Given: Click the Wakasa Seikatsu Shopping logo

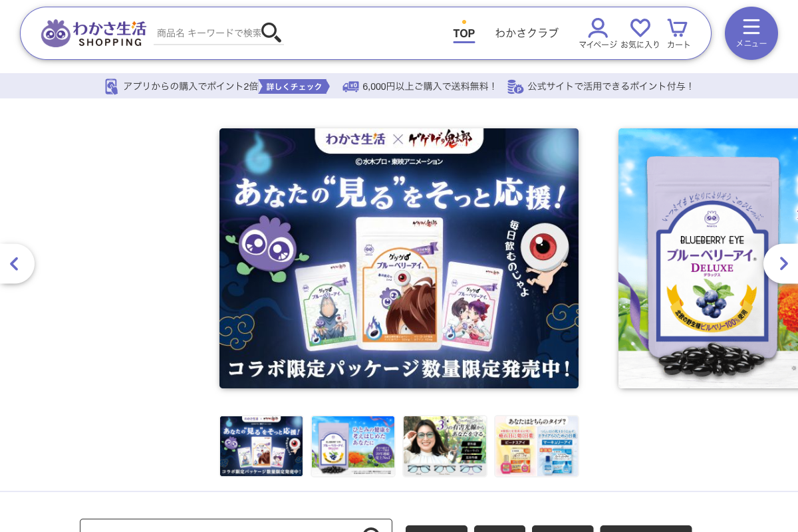Looking at the screenshot, I should tap(93, 33).
